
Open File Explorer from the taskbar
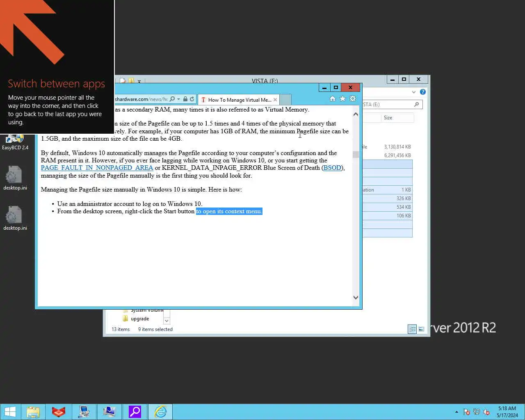click(33, 412)
